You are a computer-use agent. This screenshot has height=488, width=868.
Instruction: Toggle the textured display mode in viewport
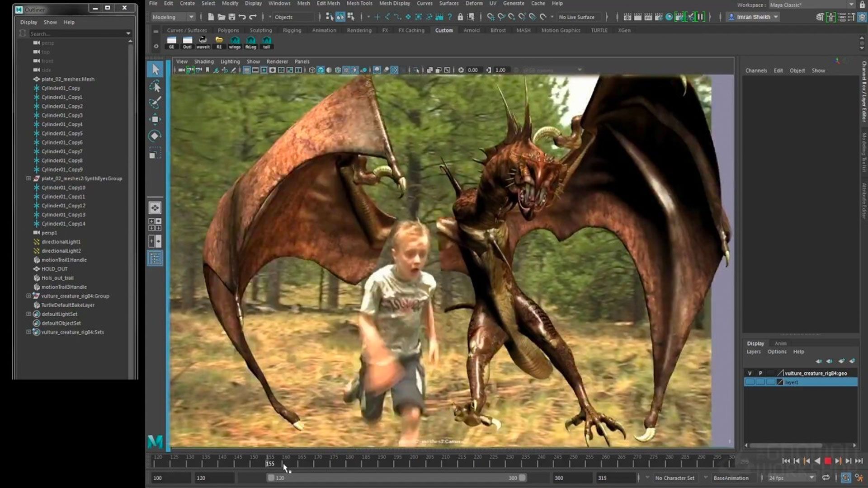347,70
